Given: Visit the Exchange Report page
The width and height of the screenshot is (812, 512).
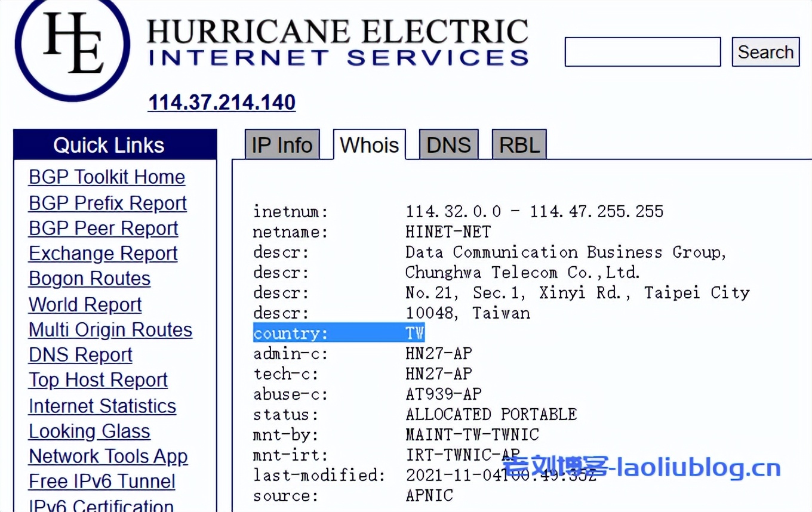Looking at the screenshot, I should pyautogui.click(x=103, y=254).
